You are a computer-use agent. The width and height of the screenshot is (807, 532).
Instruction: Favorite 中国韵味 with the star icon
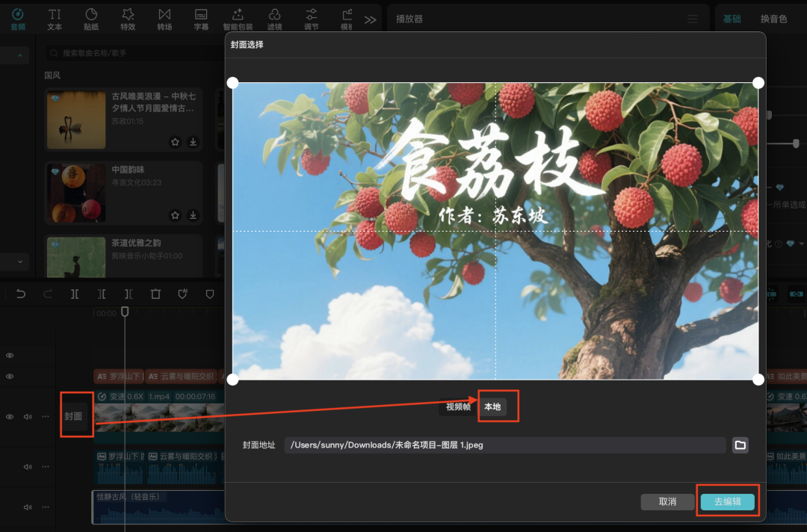[x=175, y=215]
